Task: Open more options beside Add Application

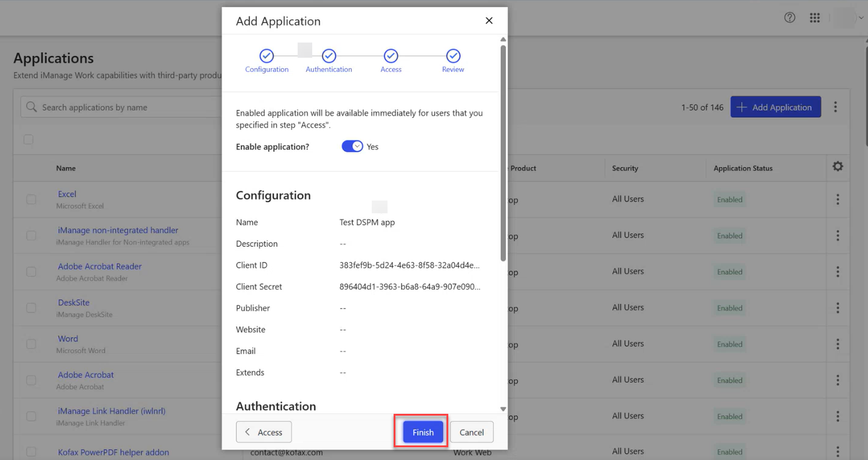Action: (x=835, y=107)
